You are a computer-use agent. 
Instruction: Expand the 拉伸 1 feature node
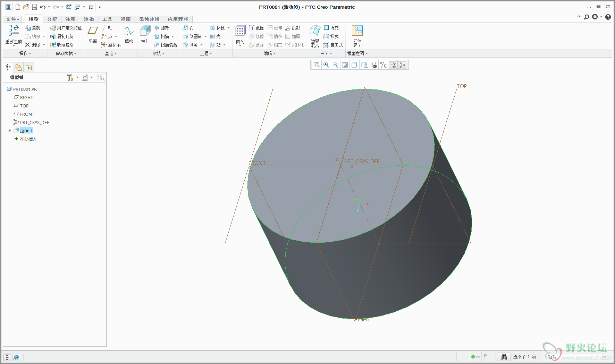coord(10,131)
